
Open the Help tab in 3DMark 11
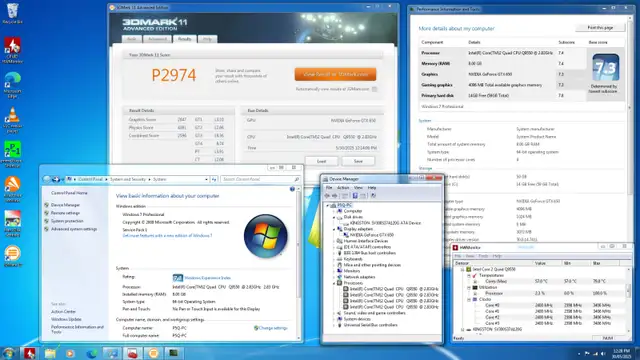[x=207, y=39]
